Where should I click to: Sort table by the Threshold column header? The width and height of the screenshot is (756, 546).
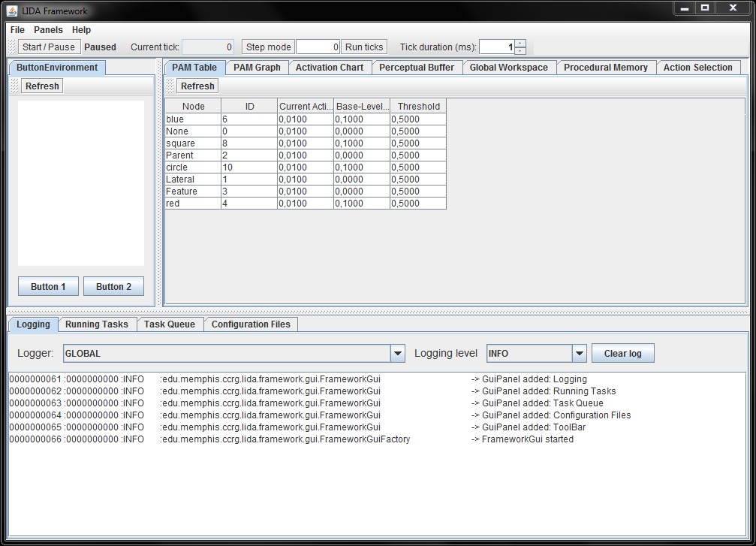pyautogui.click(x=418, y=107)
